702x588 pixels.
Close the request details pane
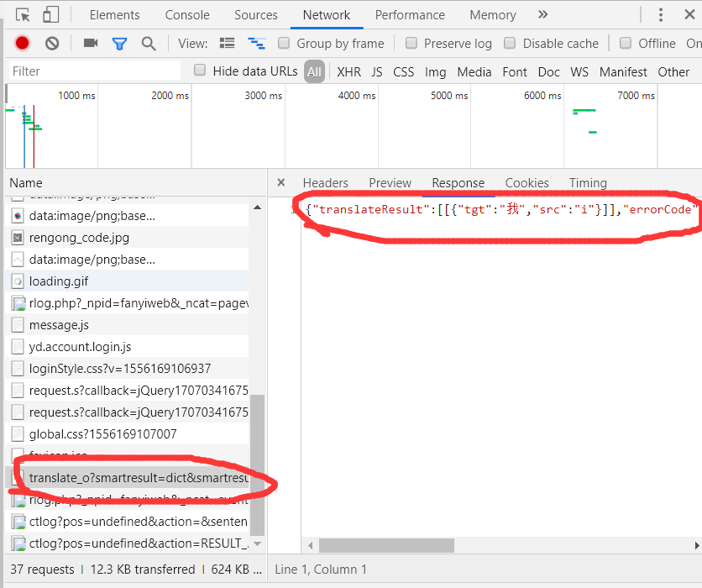coord(281,182)
